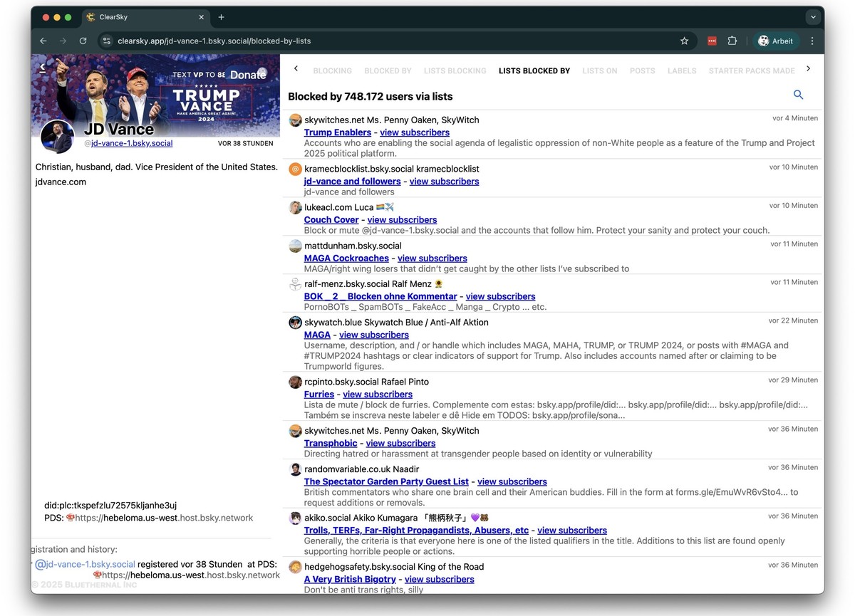Select the Lists Blocked By tab
The width and height of the screenshot is (855, 616).
point(534,71)
